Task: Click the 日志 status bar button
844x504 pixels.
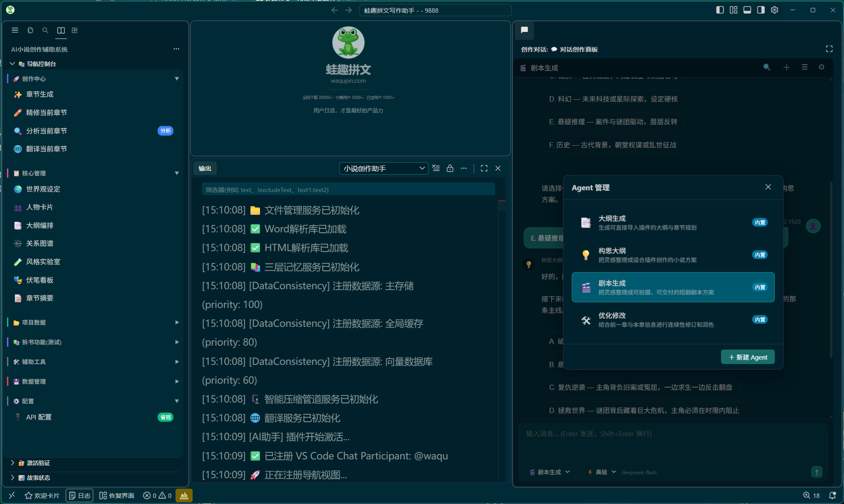Action: point(79,495)
